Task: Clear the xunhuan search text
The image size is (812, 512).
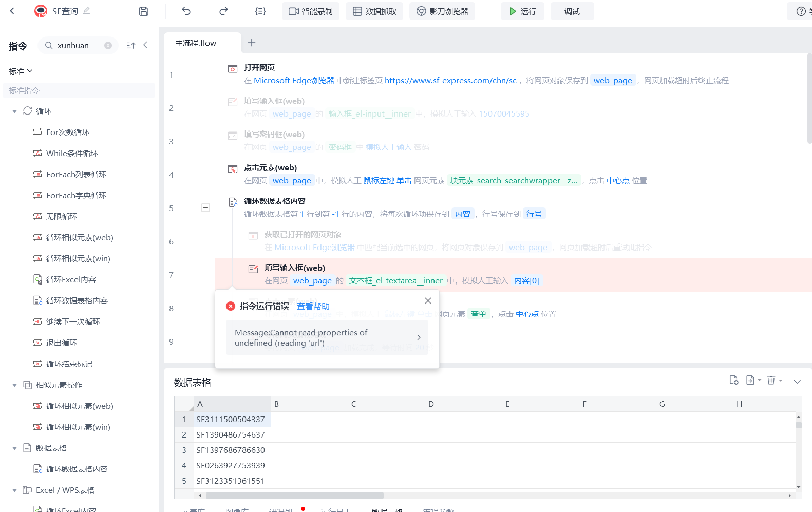Action: (x=108, y=45)
